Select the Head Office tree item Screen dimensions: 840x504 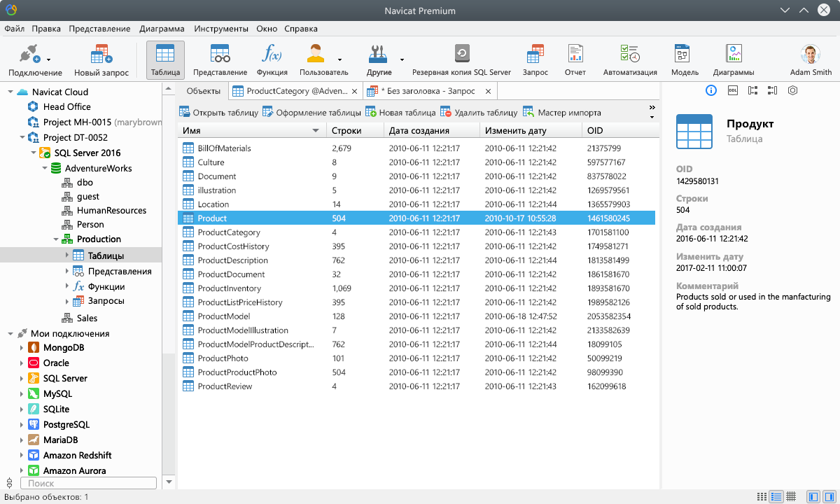pos(67,106)
